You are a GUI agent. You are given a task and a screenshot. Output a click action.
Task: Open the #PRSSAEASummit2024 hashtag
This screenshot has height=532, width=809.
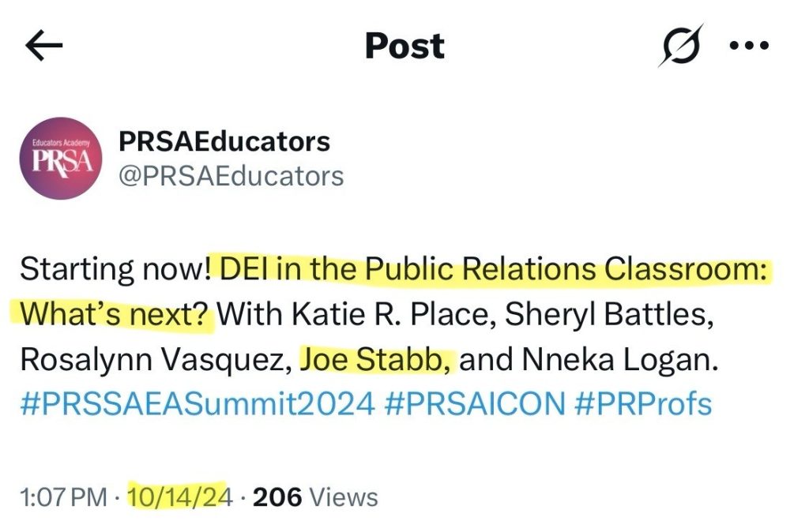197,403
